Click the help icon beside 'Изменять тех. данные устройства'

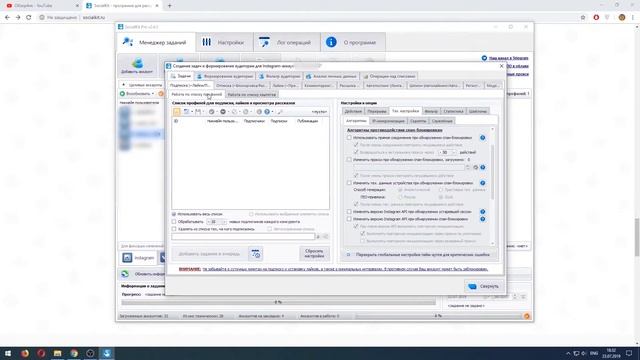click(x=482, y=183)
